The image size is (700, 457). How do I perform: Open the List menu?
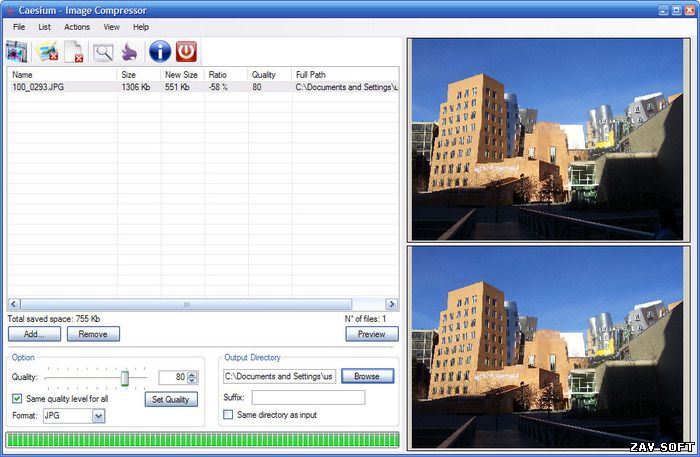[x=44, y=27]
